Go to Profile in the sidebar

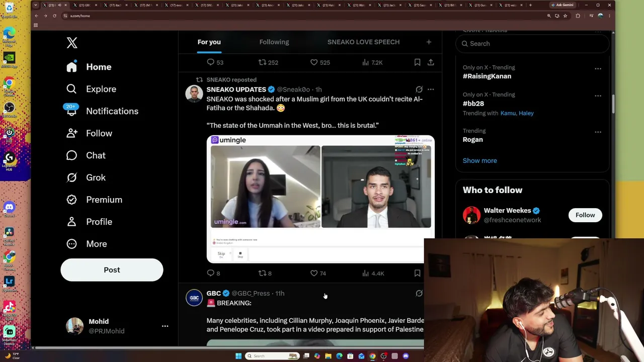(x=89, y=222)
